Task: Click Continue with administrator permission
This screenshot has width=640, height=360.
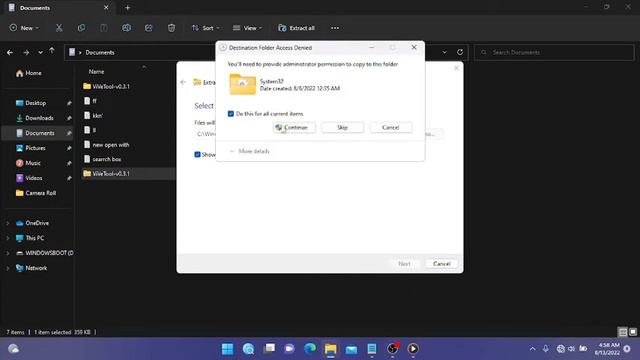Action: coord(294,127)
